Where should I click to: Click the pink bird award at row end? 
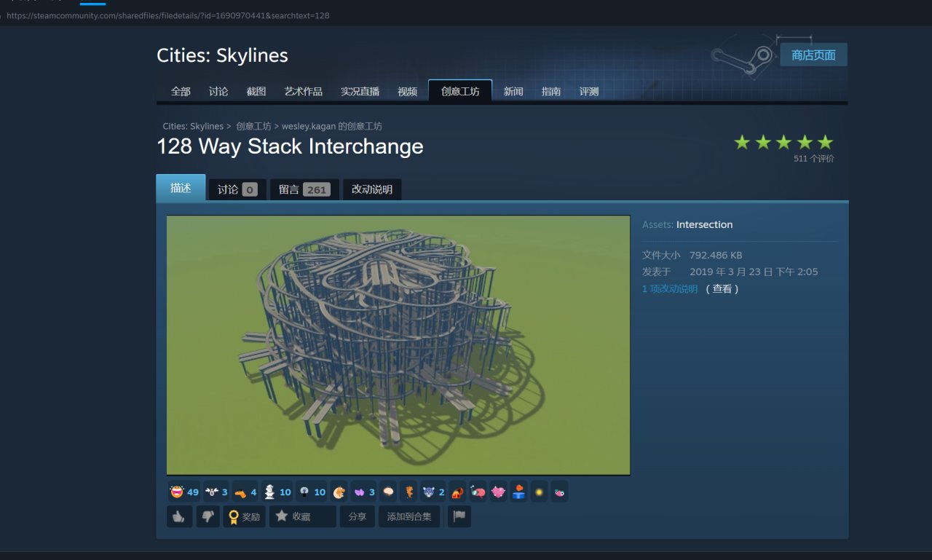(559, 492)
